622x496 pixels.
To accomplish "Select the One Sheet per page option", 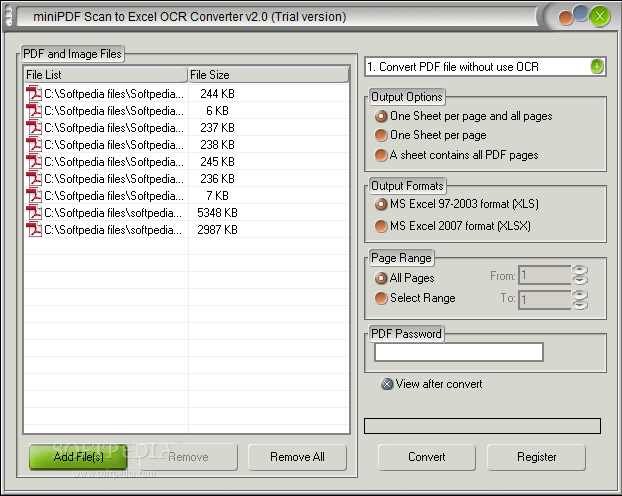I will pyautogui.click(x=430, y=135).
